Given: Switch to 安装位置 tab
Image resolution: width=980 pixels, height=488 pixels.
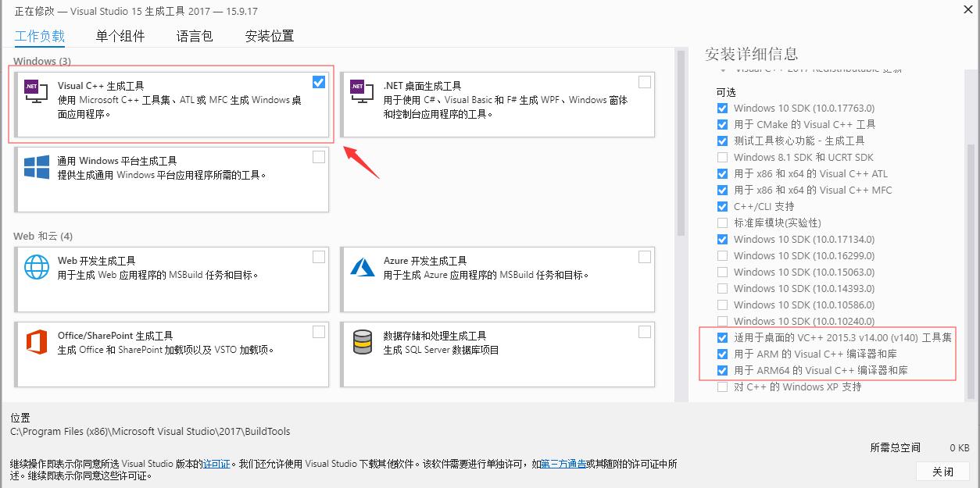Looking at the screenshot, I should point(270,36).
